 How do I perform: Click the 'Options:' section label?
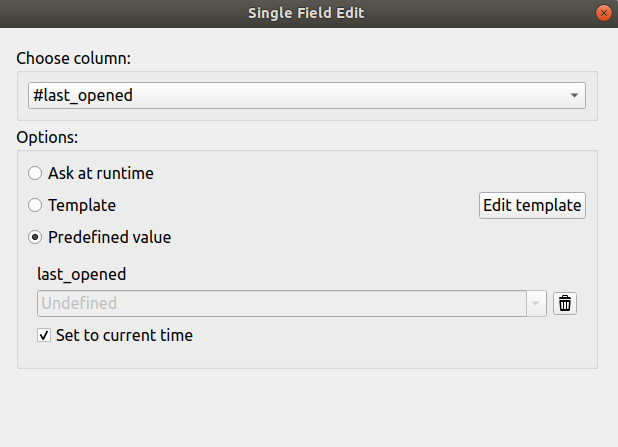pyautogui.click(x=47, y=136)
